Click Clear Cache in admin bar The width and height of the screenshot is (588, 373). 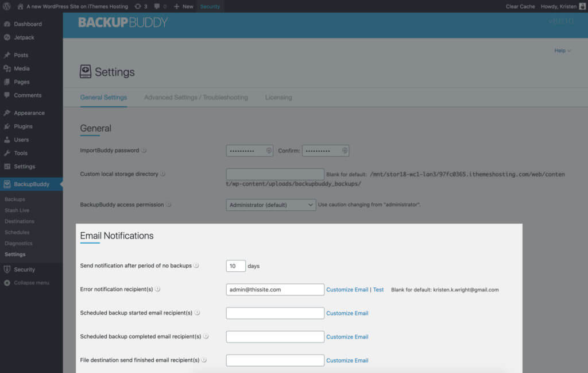(520, 6)
